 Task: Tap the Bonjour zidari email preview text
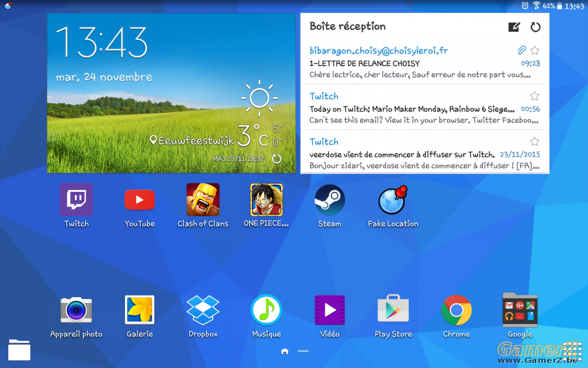coord(424,166)
